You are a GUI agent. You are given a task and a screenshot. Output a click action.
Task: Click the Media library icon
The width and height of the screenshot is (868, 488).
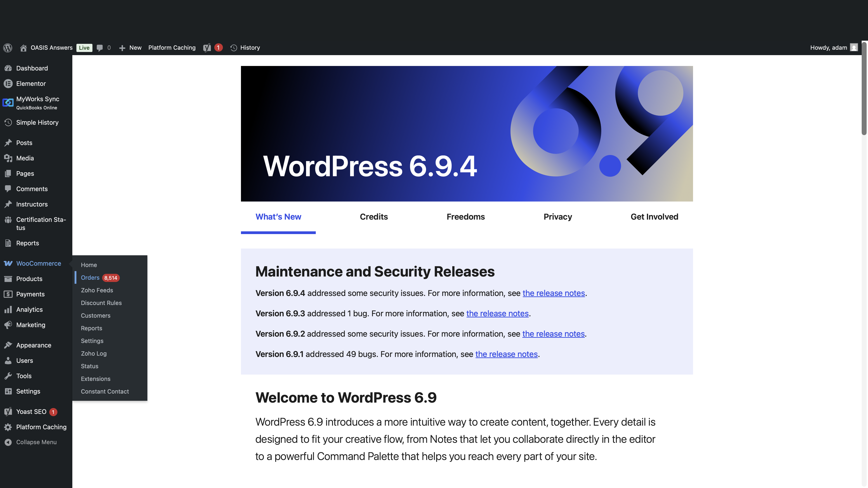tap(8, 158)
